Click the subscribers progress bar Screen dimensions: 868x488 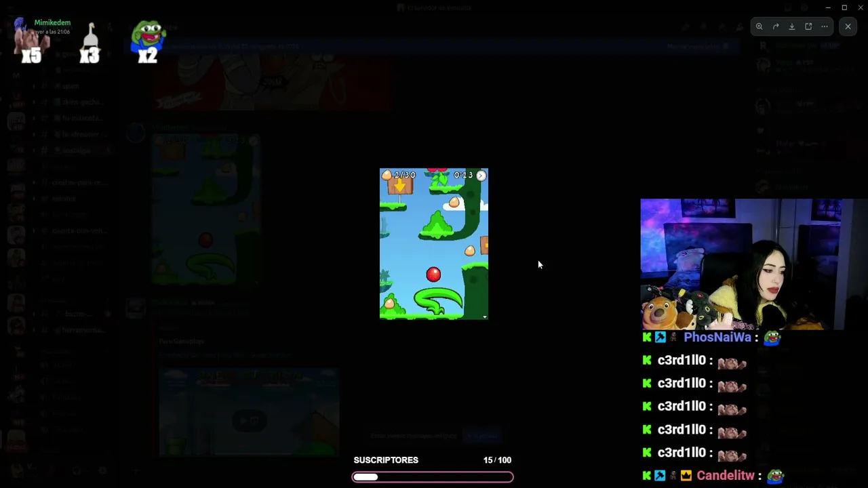(x=433, y=477)
